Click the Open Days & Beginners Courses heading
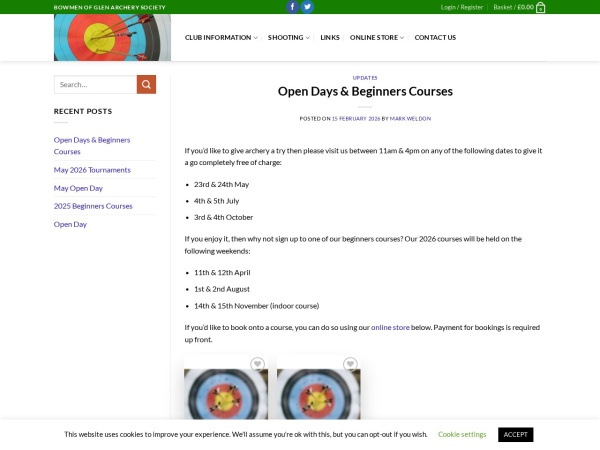Viewport: 600px width, 450px height. click(x=365, y=91)
